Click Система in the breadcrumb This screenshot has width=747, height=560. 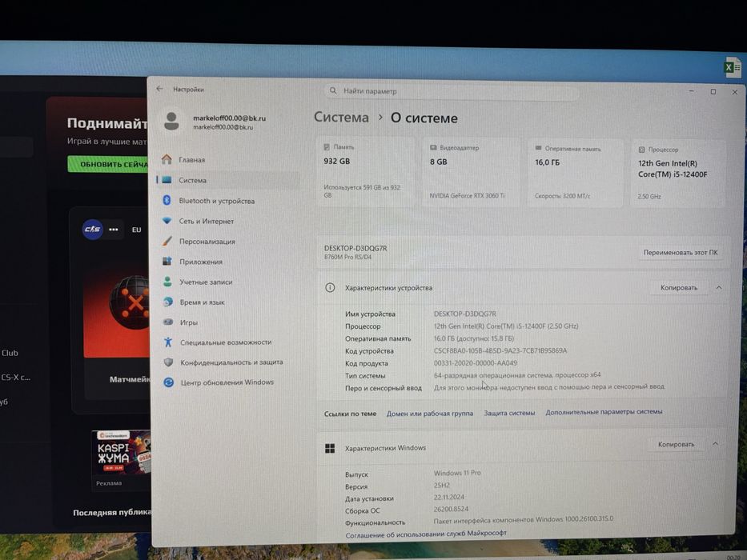tap(341, 117)
